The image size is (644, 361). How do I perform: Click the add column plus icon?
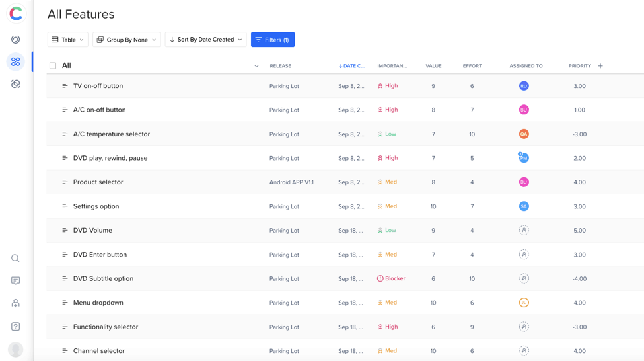point(600,66)
